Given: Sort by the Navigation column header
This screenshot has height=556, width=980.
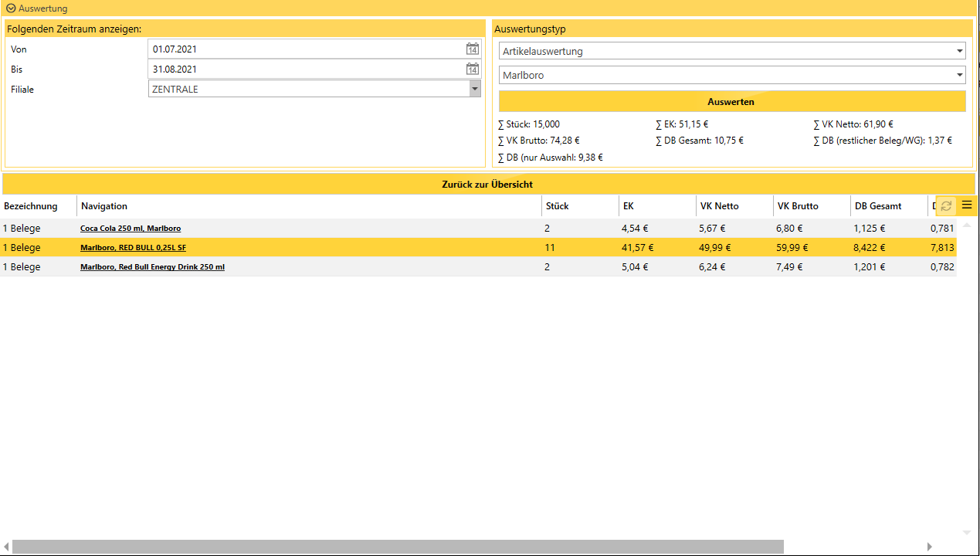Looking at the screenshot, I should click(x=310, y=206).
